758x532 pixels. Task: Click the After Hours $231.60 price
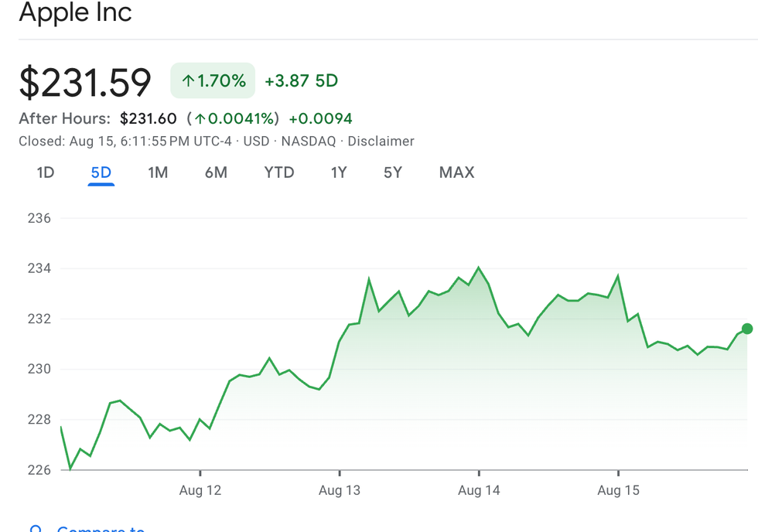(x=149, y=119)
